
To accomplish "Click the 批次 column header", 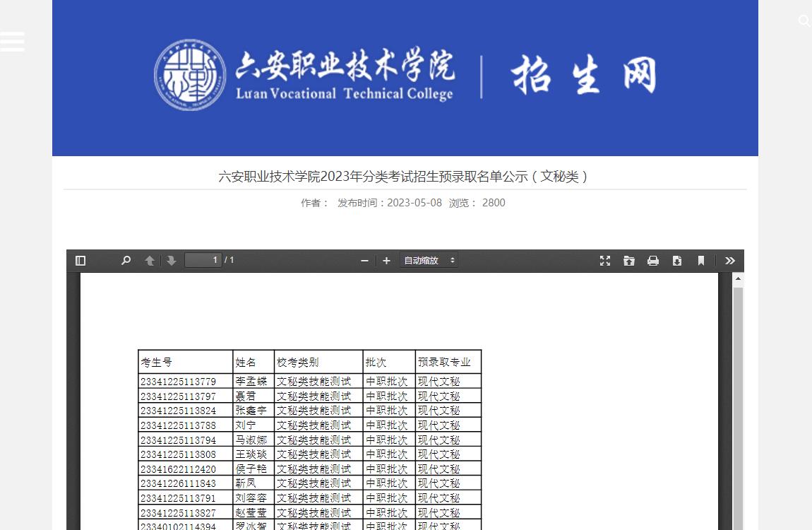I will (x=376, y=362).
